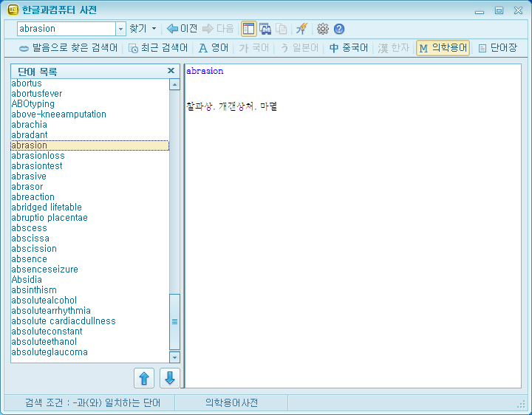Click the word list scroll down arrow
Screen dimensions: 532x415
point(174,357)
